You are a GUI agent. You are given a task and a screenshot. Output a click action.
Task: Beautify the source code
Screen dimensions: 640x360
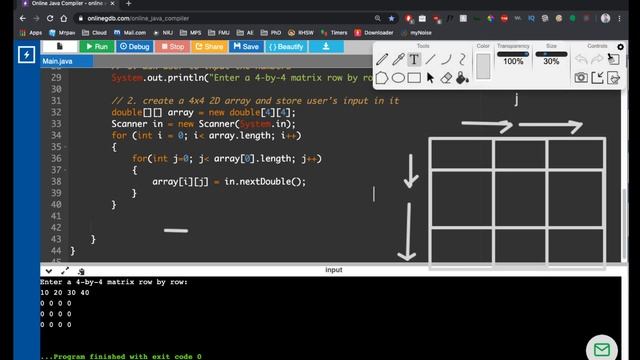(286, 47)
